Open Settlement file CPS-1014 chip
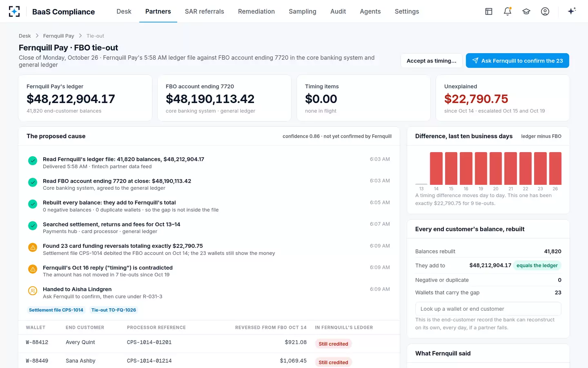The width and height of the screenshot is (588, 368). [56, 310]
